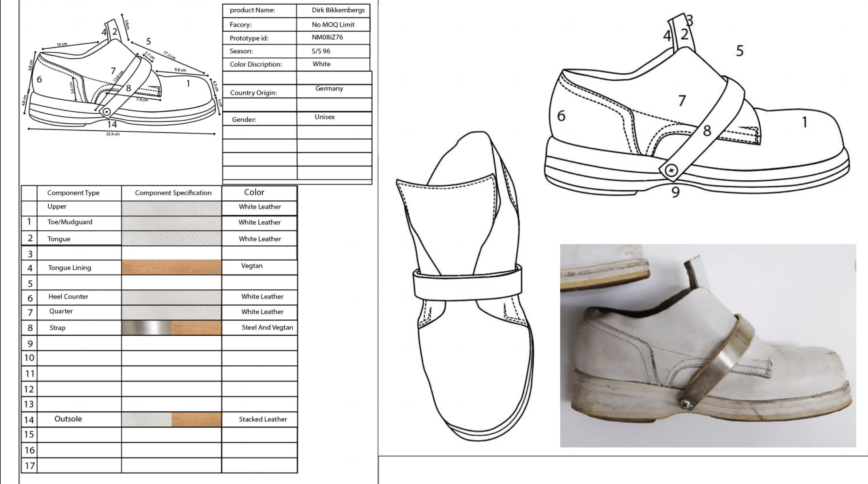The width and height of the screenshot is (868, 484).
Task: Click the 'Upper' component row label
Action: click(57, 206)
